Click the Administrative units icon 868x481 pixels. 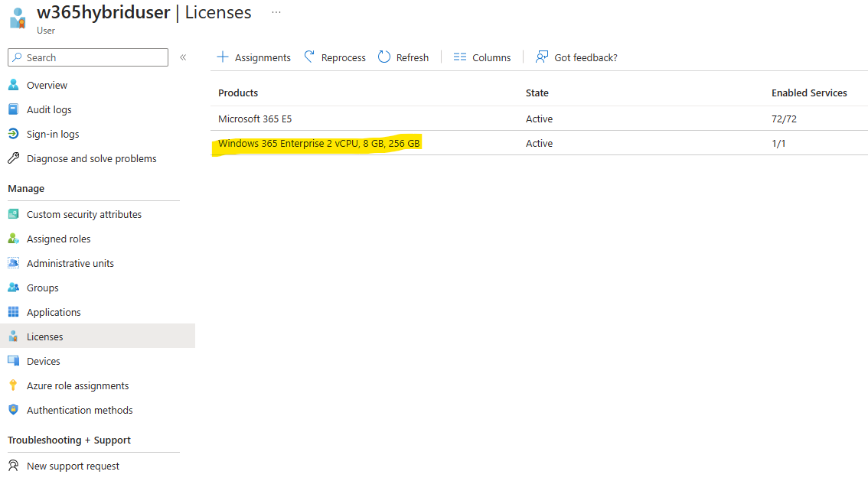[x=13, y=262]
